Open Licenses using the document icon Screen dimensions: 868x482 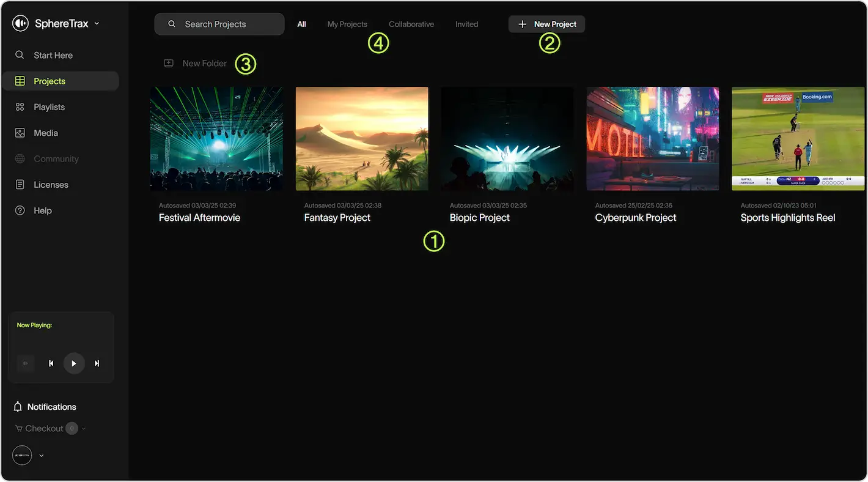click(20, 184)
